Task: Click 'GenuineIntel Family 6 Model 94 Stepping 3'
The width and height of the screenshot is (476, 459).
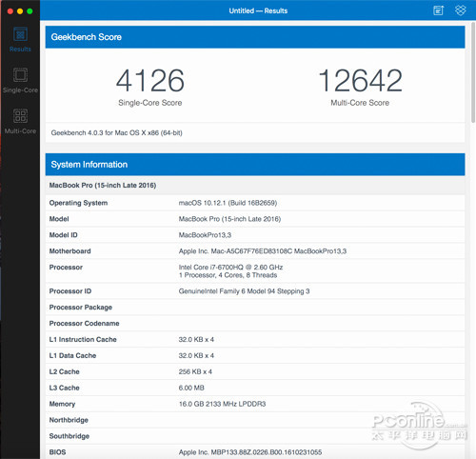Action: 244,291
